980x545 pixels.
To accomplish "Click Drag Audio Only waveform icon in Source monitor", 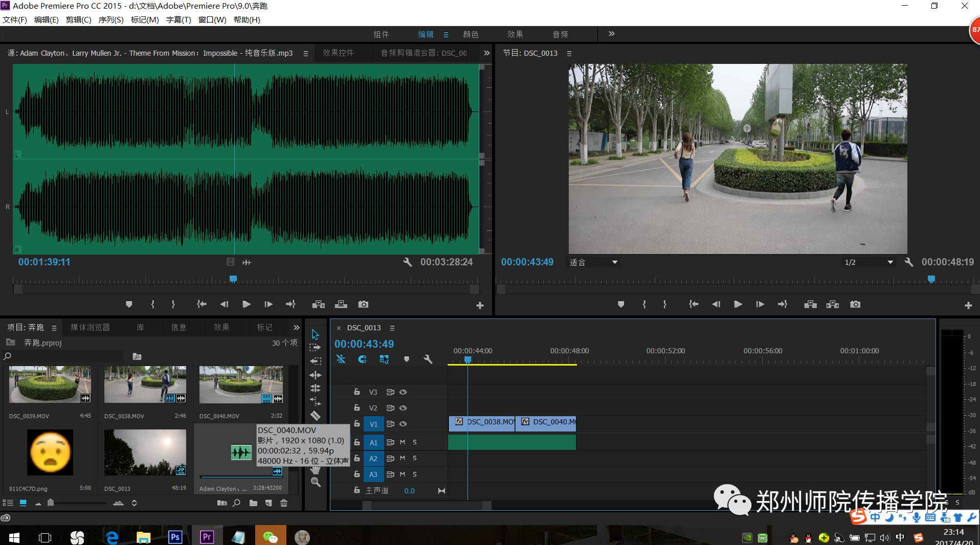I will pos(247,262).
